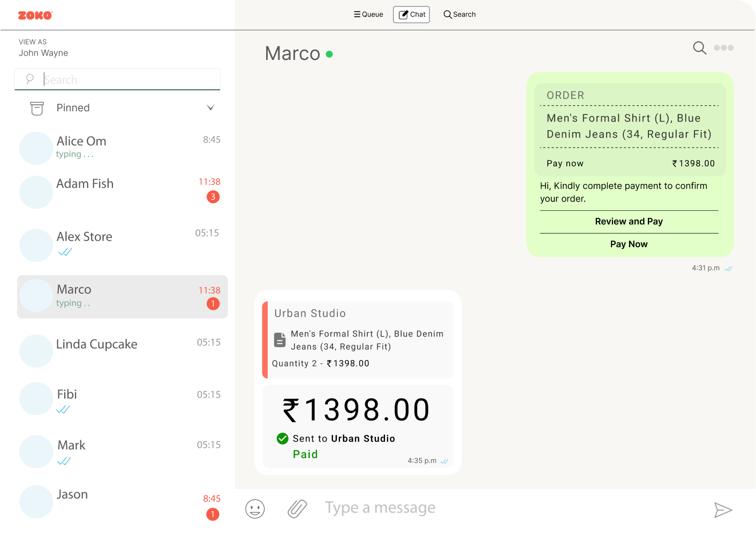
Task: Click the Pinned archive box icon
Action: point(37,108)
